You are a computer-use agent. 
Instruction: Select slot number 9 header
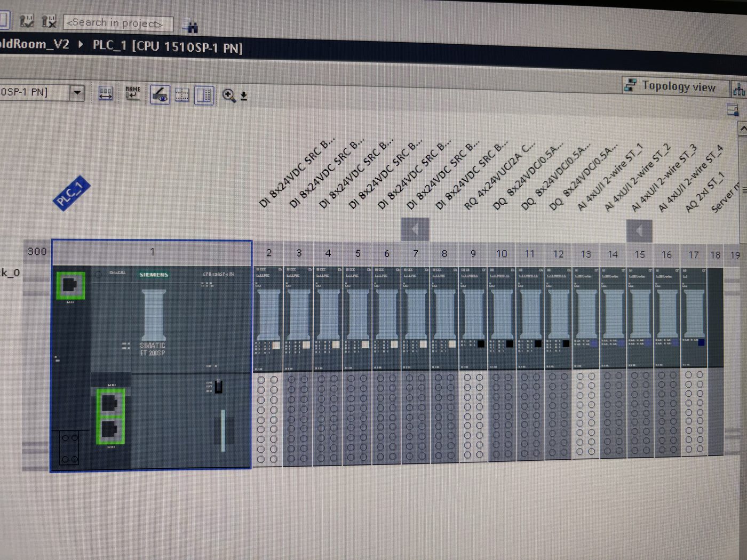(473, 254)
